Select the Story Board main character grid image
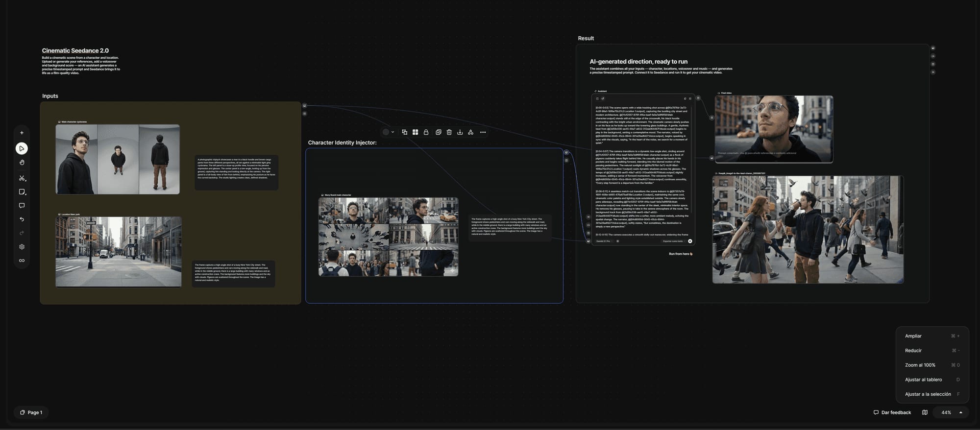The width and height of the screenshot is (980, 430). point(389,237)
